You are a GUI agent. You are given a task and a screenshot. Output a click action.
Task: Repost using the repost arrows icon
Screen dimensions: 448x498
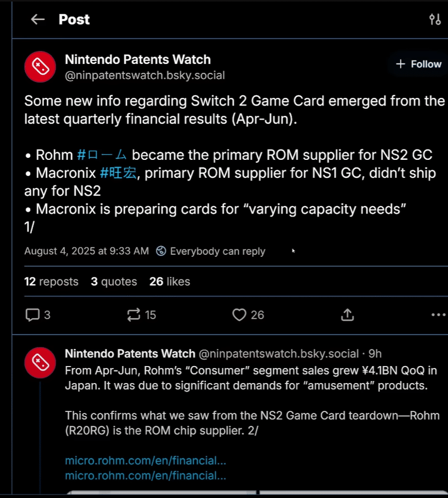tap(134, 315)
